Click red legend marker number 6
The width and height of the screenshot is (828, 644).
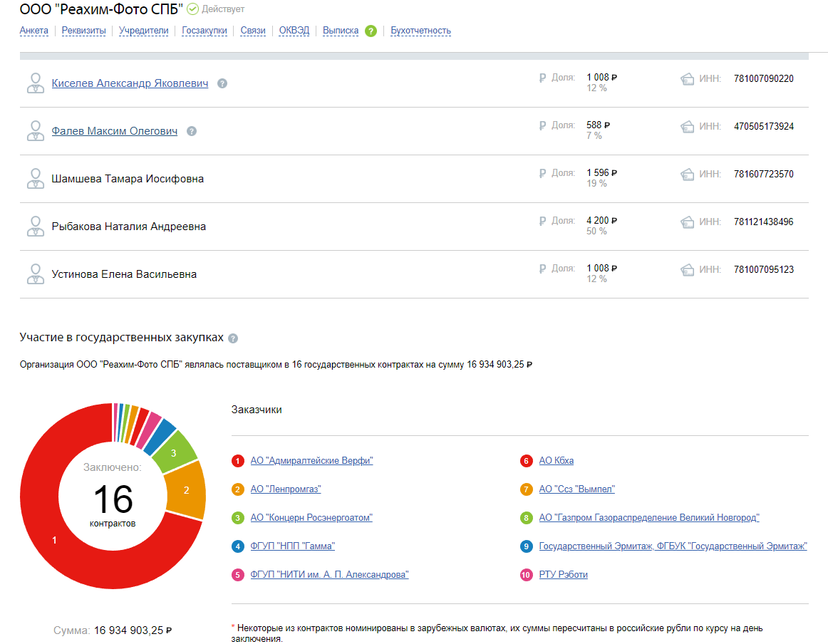point(526,461)
